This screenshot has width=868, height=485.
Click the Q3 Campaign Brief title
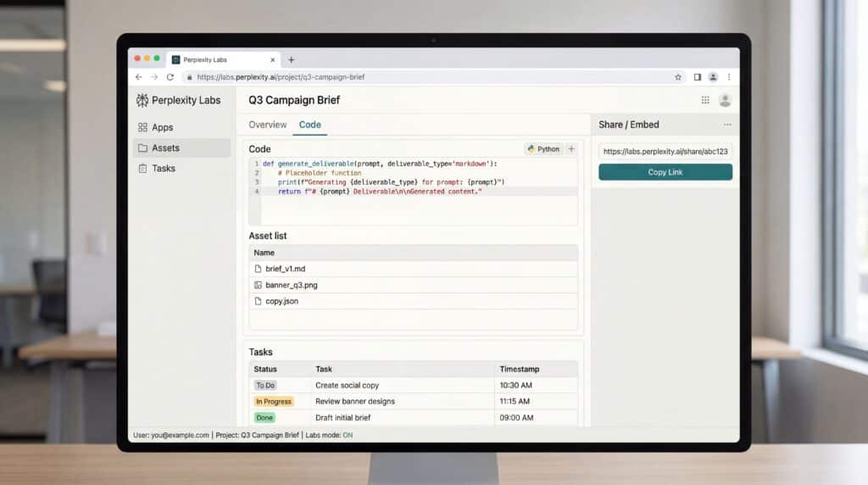[294, 100]
